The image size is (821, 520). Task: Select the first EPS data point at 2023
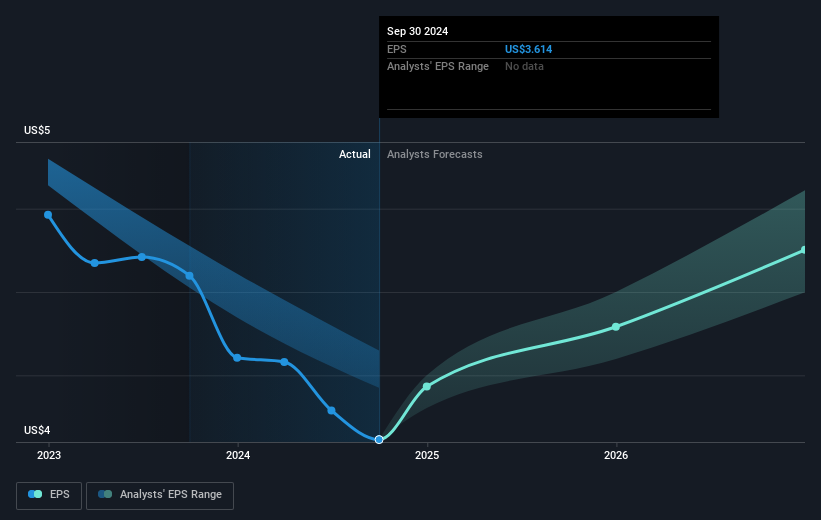click(48, 215)
